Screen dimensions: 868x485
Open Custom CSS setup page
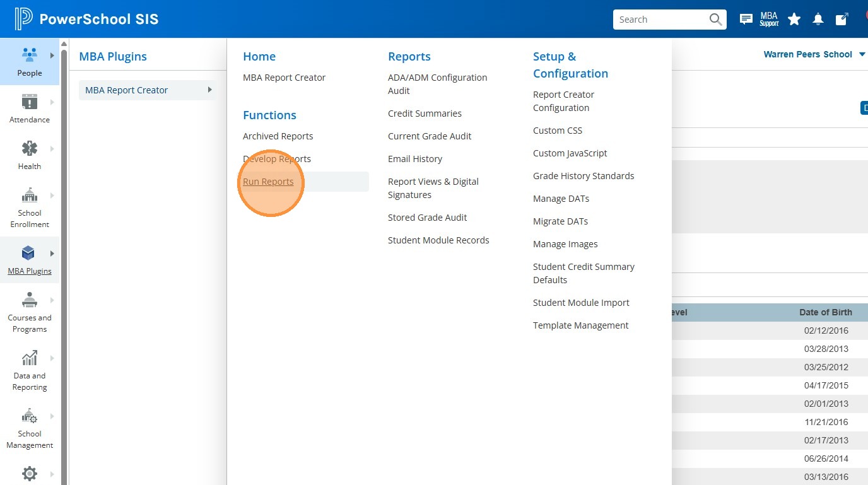click(558, 131)
